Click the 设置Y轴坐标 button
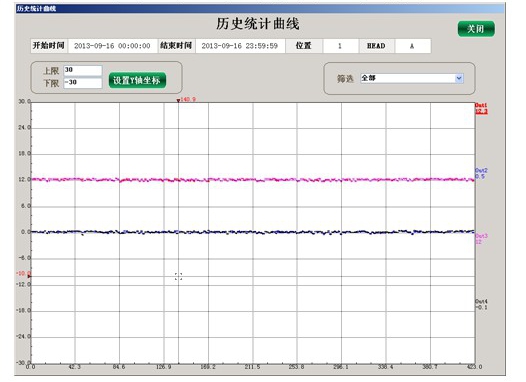This screenshot has width=526, height=382. (x=137, y=80)
